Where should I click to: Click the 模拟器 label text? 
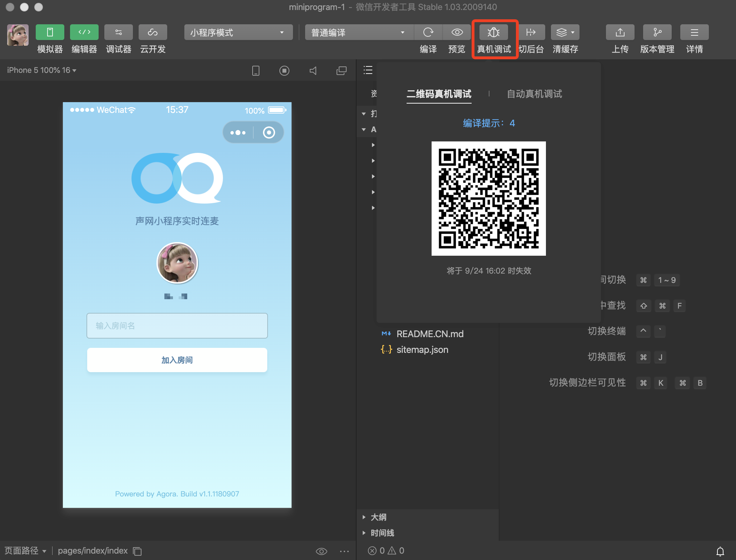(x=50, y=49)
